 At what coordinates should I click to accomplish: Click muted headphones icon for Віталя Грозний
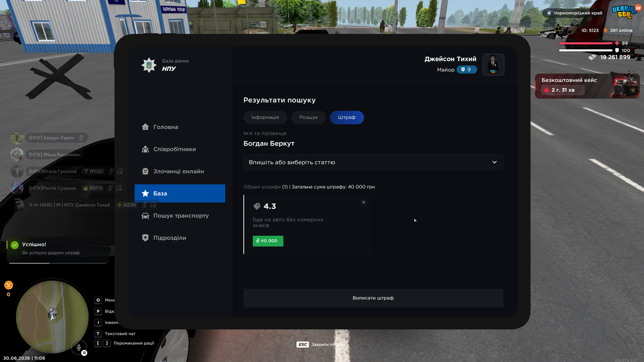120,171
